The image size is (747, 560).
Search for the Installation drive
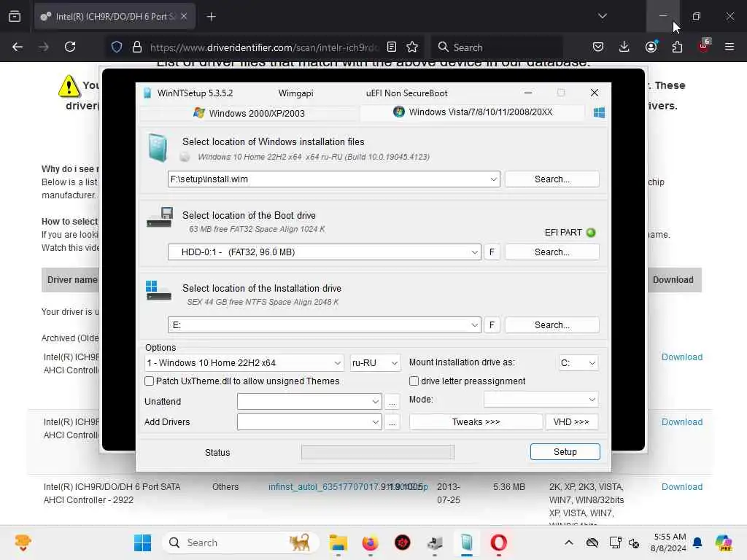(551, 324)
